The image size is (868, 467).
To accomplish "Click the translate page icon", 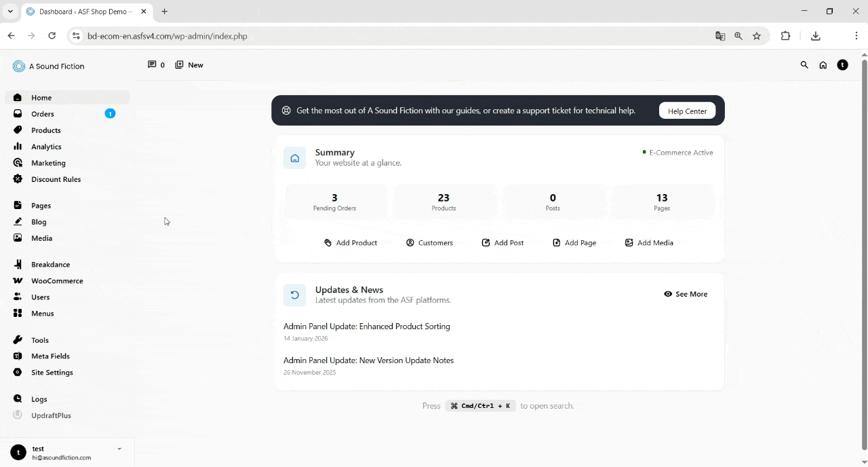I will tap(720, 36).
